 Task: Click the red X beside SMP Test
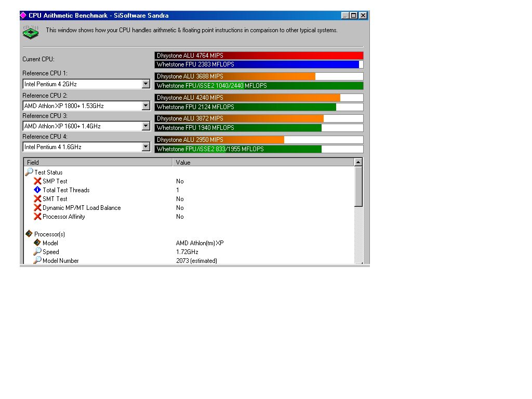[37, 181]
